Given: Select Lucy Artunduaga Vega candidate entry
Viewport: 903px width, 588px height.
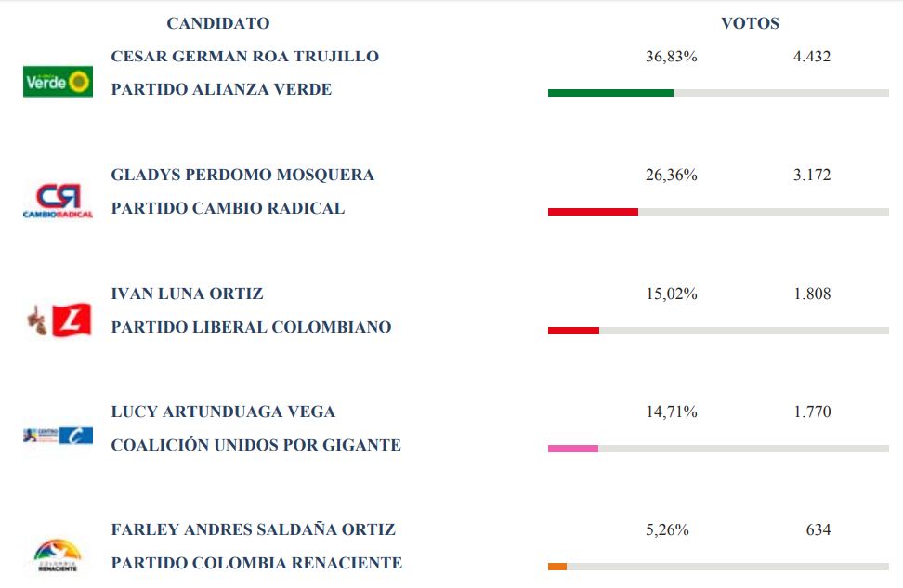Looking at the screenshot, I should pyautogui.click(x=223, y=412).
